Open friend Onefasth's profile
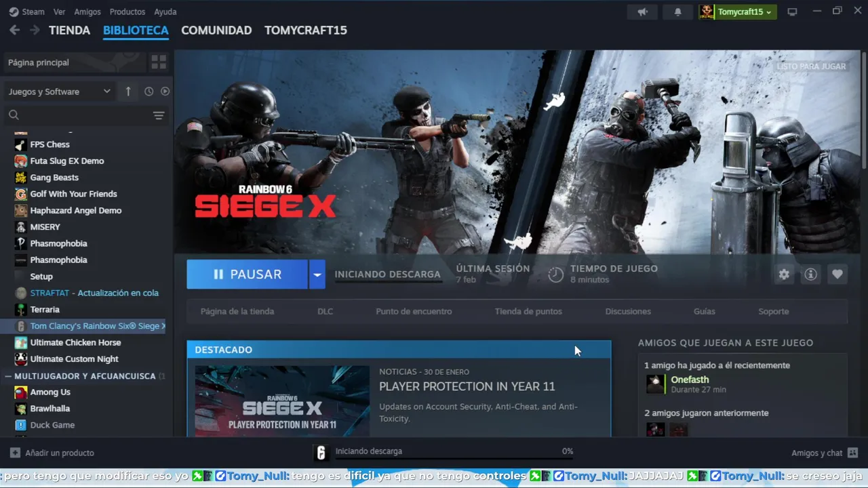The image size is (868, 488). tap(690, 380)
